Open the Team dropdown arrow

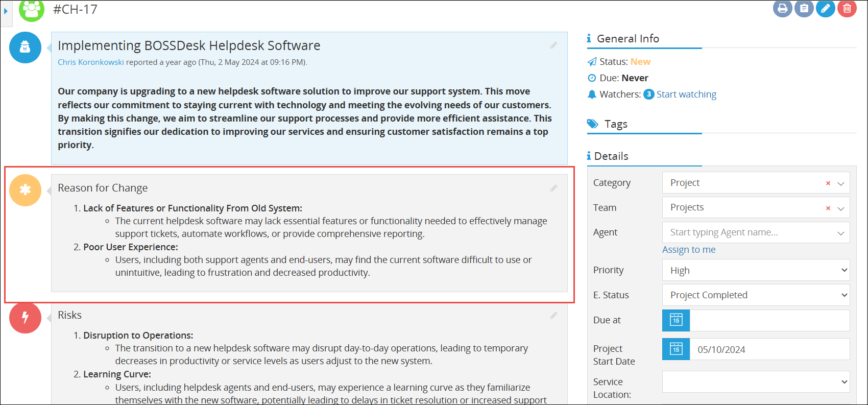tap(841, 208)
